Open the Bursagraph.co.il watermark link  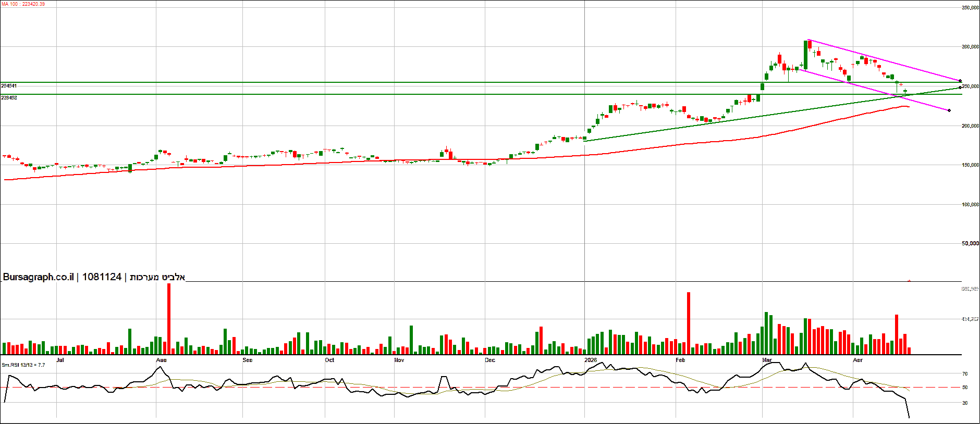(38, 277)
